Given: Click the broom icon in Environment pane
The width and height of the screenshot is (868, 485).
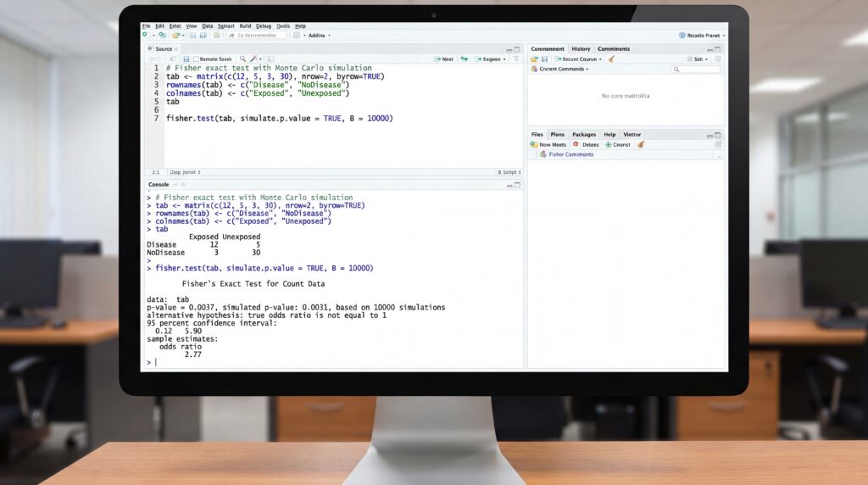Looking at the screenshot, I should tap(611, 59).
